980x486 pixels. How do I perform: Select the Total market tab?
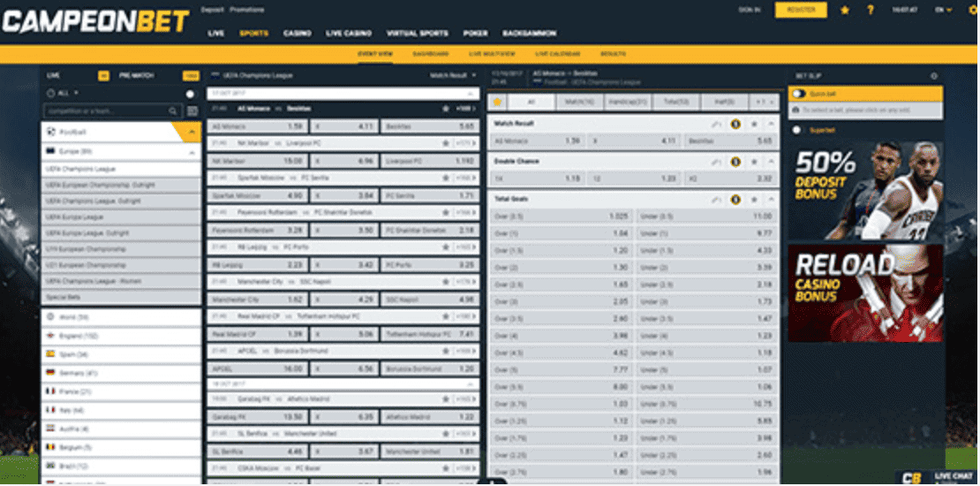point(676,102)
